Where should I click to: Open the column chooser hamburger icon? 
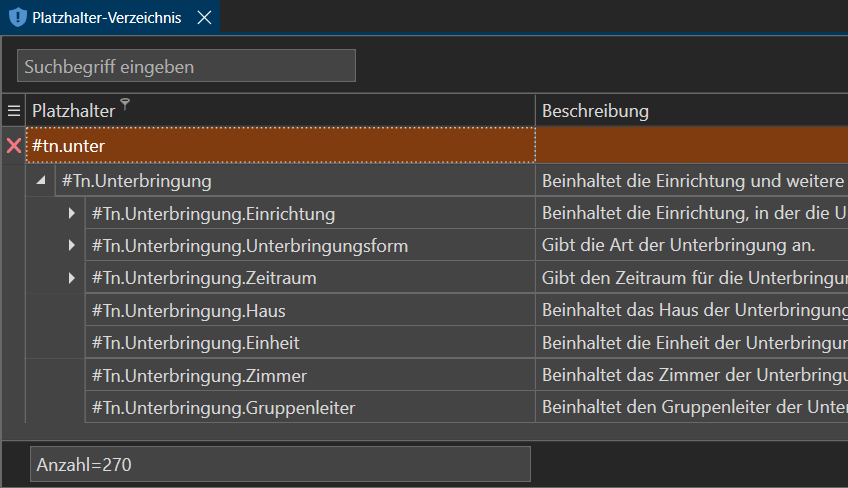click(14, 111)
